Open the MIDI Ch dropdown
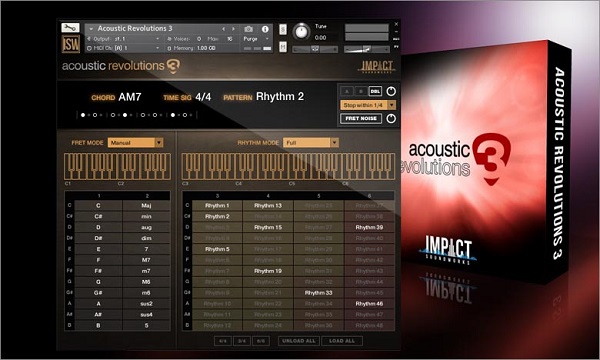Screen dimensions: 600x360 point(123,48)
